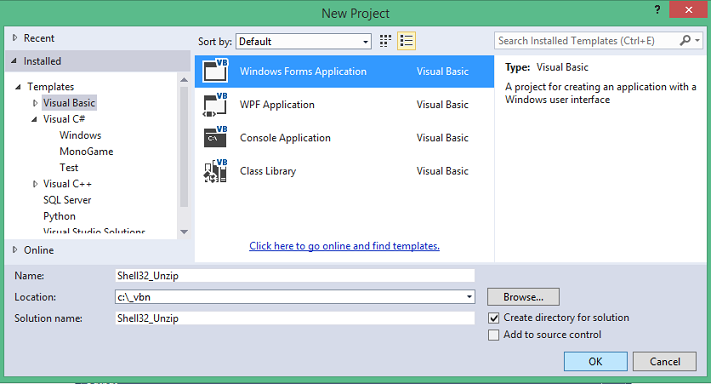Enable Add to source control checkbox
Screen dimensions: 711x384
point(493,335)
